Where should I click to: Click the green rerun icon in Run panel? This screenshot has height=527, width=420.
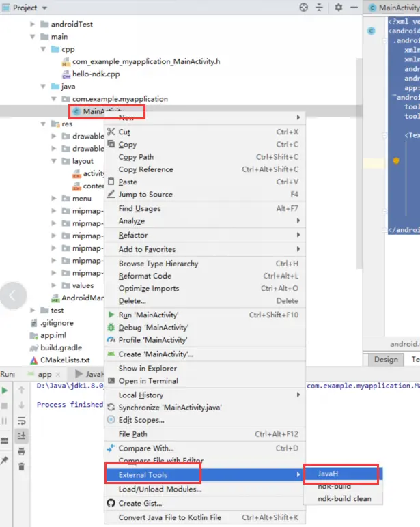5,390
